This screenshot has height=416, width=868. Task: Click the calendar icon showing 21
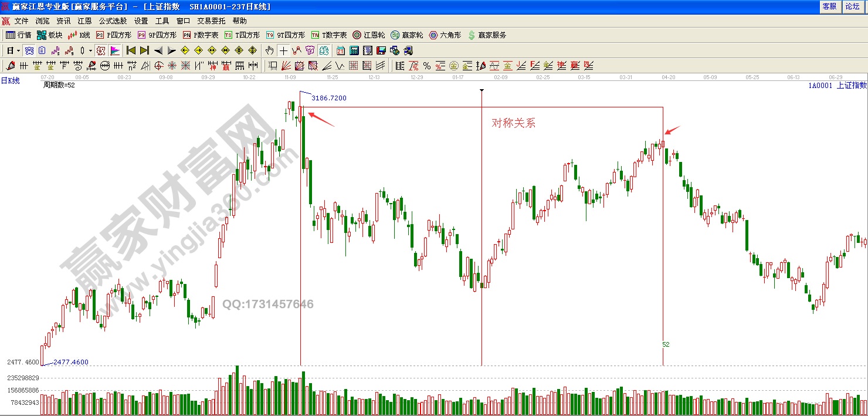point(341,50)
